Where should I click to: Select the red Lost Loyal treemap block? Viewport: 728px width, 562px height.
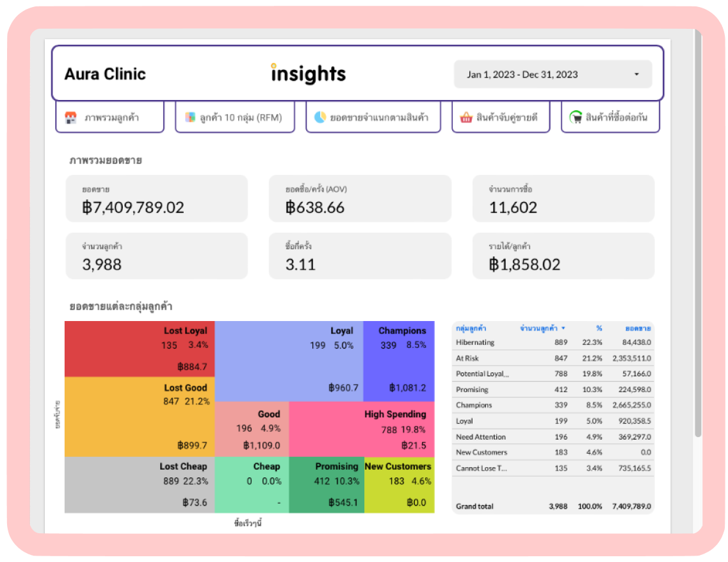coord(140,349)
